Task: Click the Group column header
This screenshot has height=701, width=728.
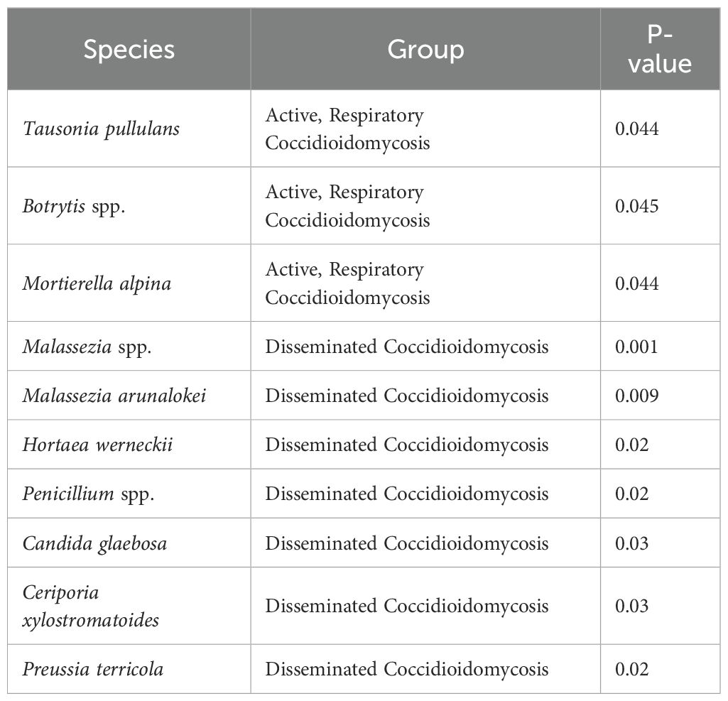Action: tap(425, 49)
